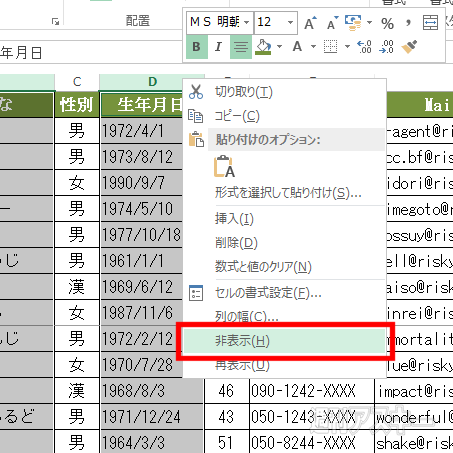Open the fill color dropdown arrow
This screenshot has width=453, height=453.
pos(279,47)
